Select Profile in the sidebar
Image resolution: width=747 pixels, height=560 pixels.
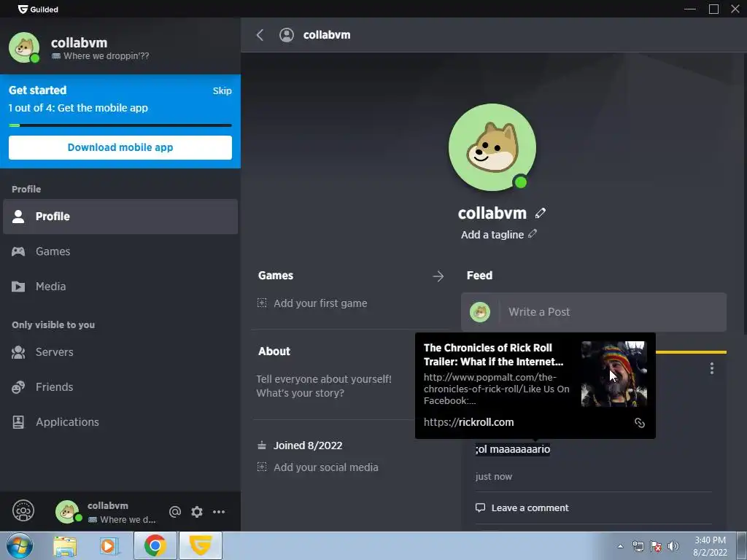pos(120,216)
